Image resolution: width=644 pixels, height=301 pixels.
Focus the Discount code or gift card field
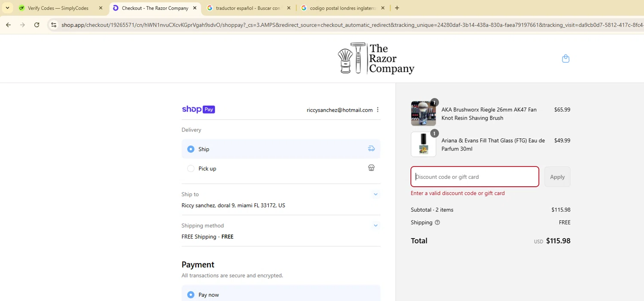click(x=475, y=177)
